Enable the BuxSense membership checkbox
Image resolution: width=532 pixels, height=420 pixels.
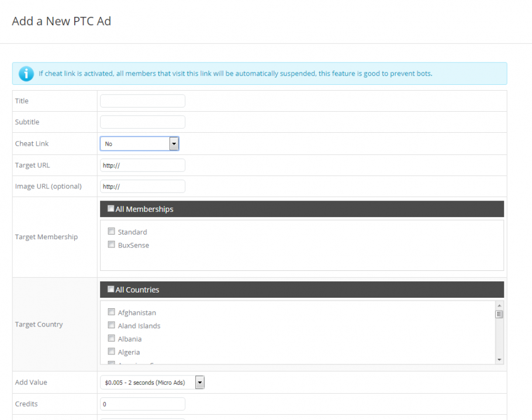tap(111, 245)
